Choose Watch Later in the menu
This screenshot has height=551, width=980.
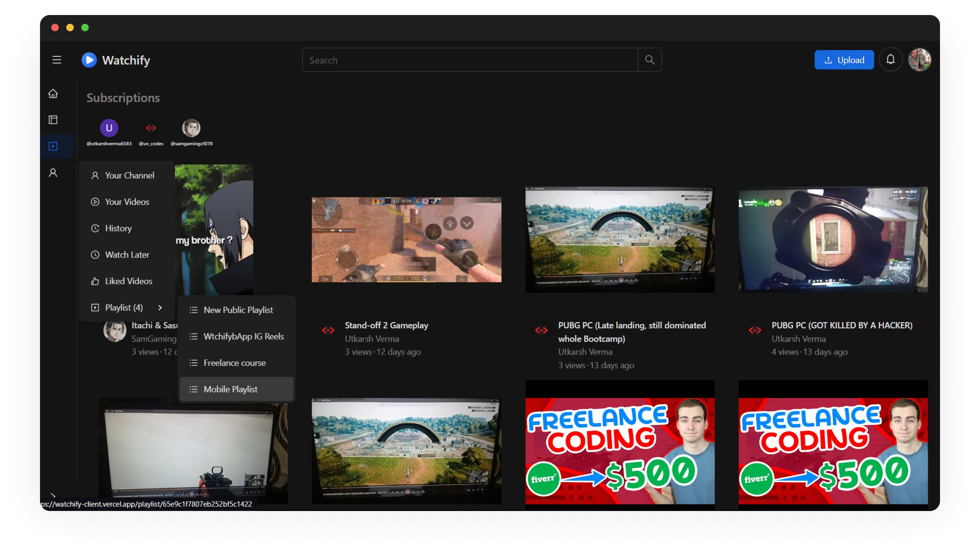[x=127, y=254]
